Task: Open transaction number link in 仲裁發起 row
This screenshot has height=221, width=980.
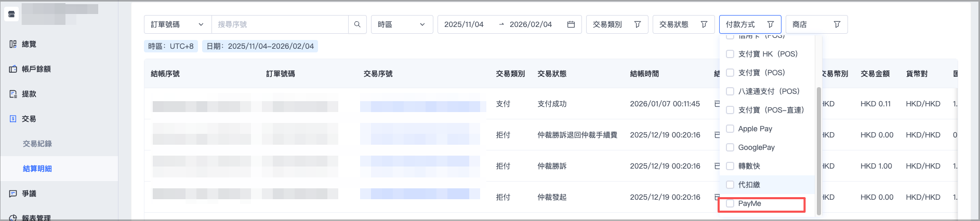Action: pyautogui.click(x=421, y=194)
